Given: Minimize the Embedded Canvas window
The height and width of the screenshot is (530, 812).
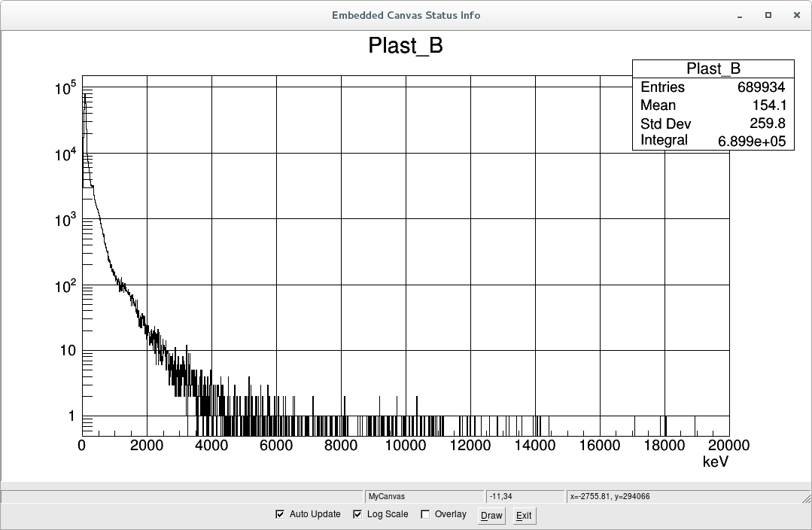Looking at the screenshot, I should pyautogui.click(x=740, y=16).
